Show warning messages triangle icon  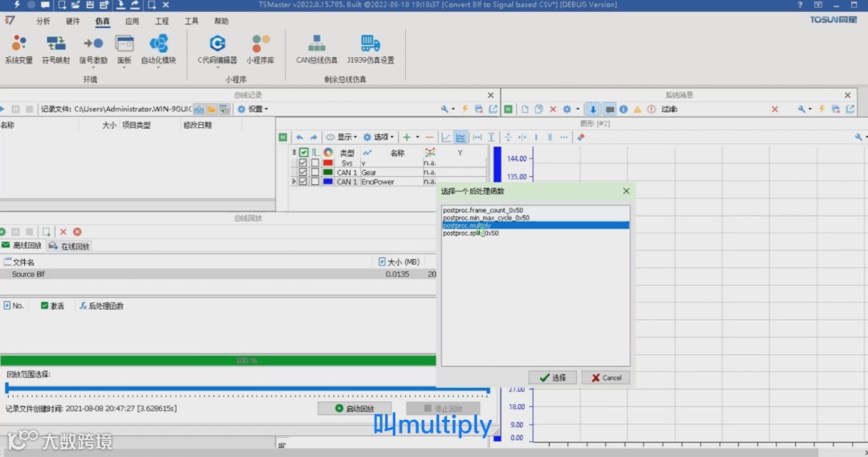click(x=637, y=109)
